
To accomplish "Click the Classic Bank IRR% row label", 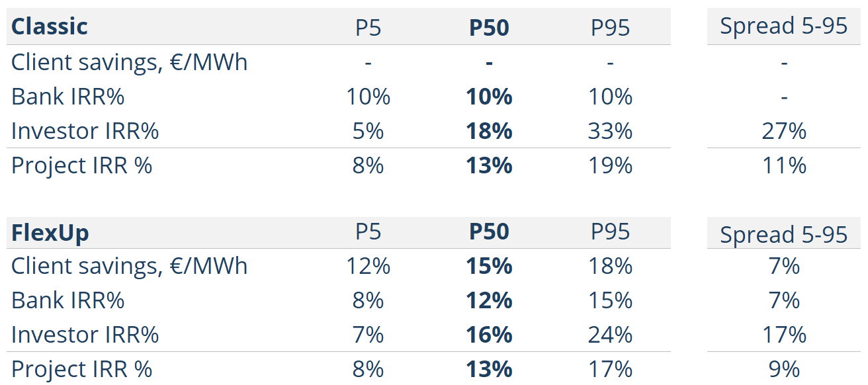I will pos(68,97).
